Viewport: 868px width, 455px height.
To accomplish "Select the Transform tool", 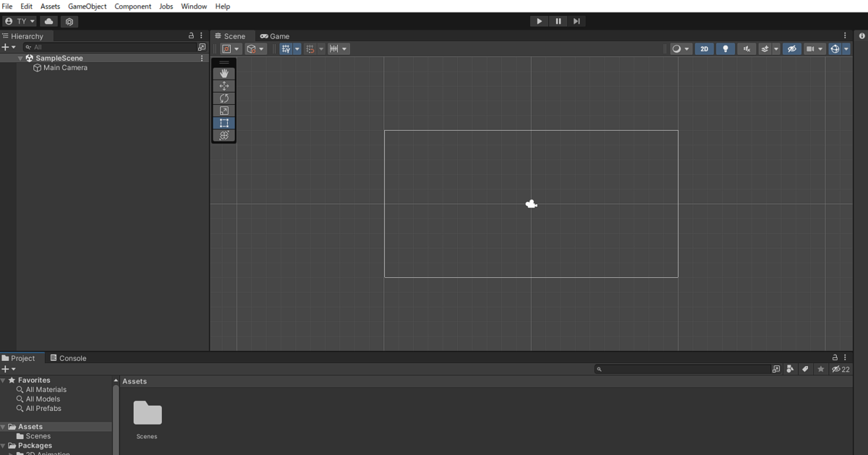I will tap(224, 135).
